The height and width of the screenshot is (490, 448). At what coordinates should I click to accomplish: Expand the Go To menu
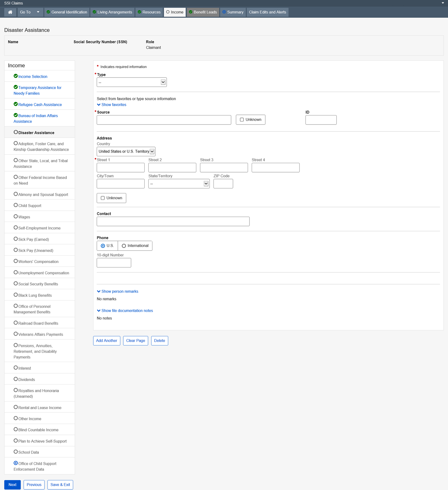click(x=30, y=12)
